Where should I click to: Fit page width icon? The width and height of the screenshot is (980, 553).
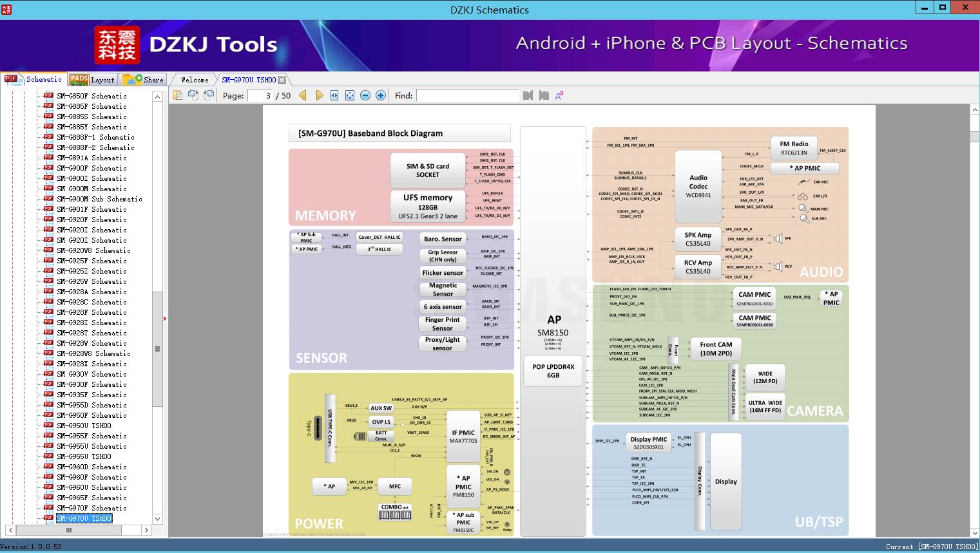point(334,95)
